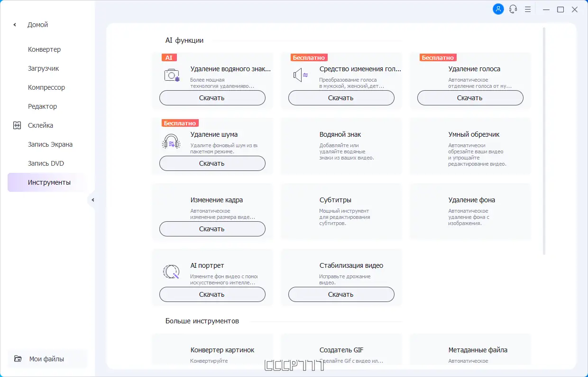The width and height of the screenshot is (588, 377).
Task: Click the Склейка merge icon in sidebar
Action: (x=18, y=125)
